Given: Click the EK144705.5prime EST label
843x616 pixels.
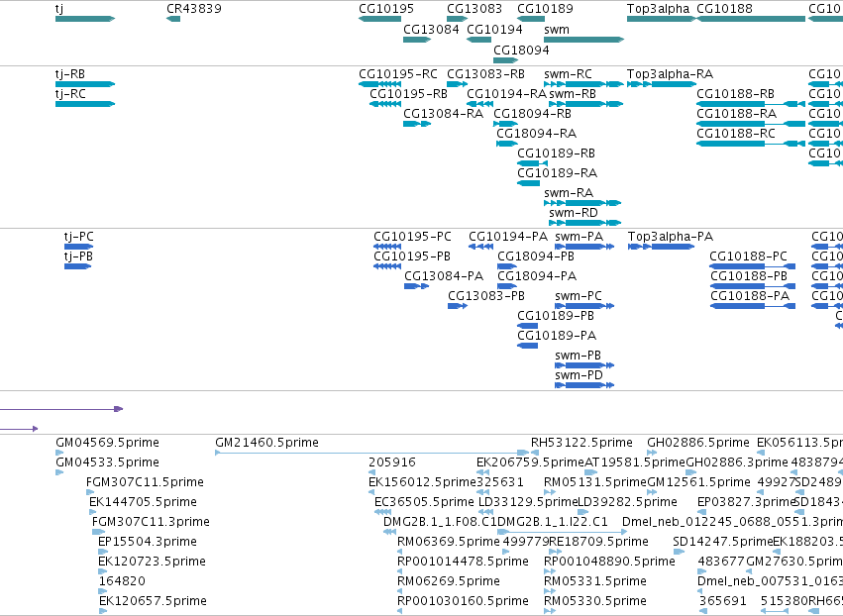Looking at the screenshot, I should (x=143, y=502).
